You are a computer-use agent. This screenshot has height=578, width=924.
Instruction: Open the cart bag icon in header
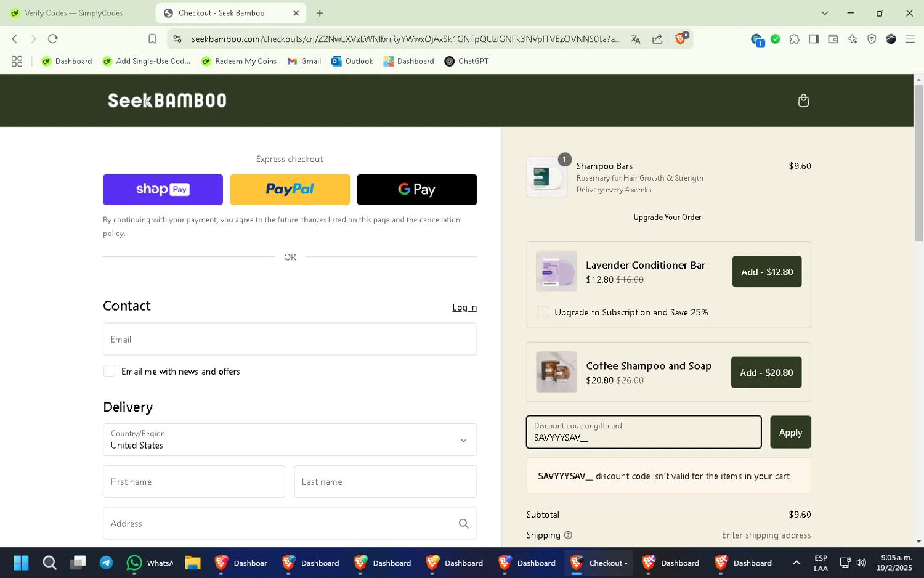click(x=803, y=100)
